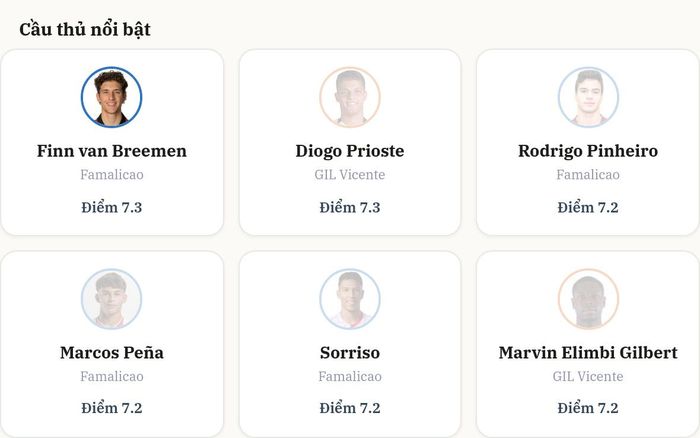Viewport: 700px width, 438px height.
Task: Select Điểm 7.2 on Sorriso card
Action: 350,408
